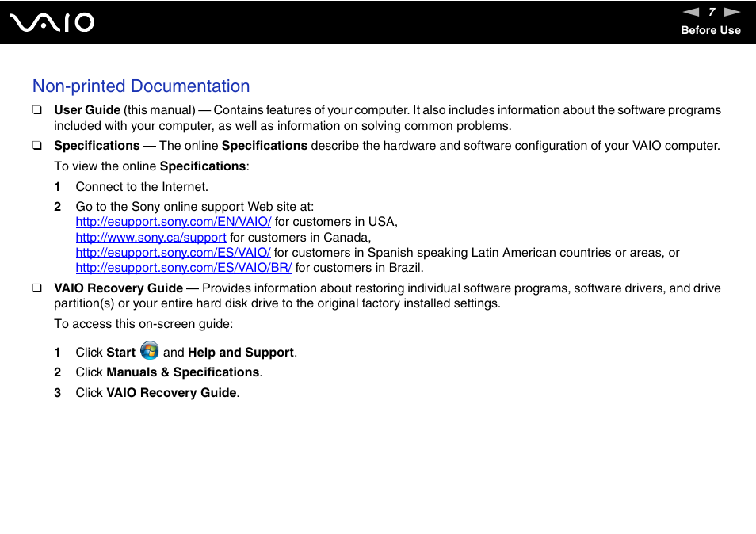Click the VAIO Recovery Guide checkbox bullet
756x534 pixels.
37,288
